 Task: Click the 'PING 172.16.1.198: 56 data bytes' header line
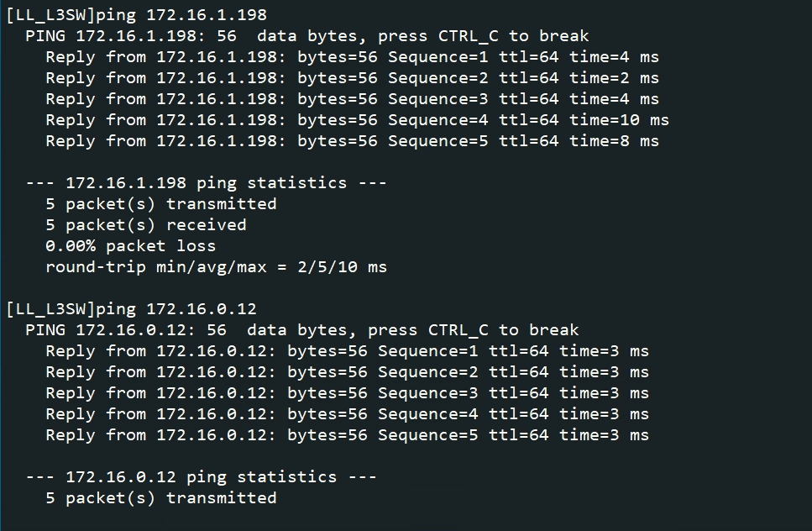(306, 36)
